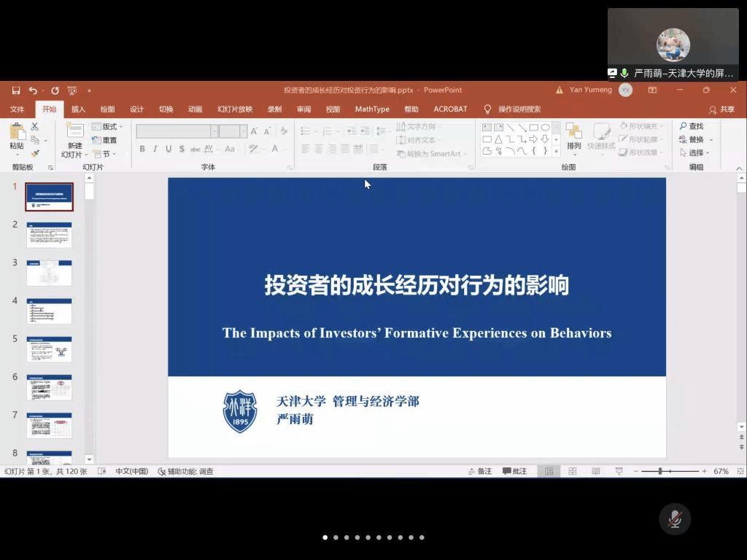Click the zoom slider in status bar
Image resolution: width=747 pixels, height=560 pixels.
click(660, 472)
